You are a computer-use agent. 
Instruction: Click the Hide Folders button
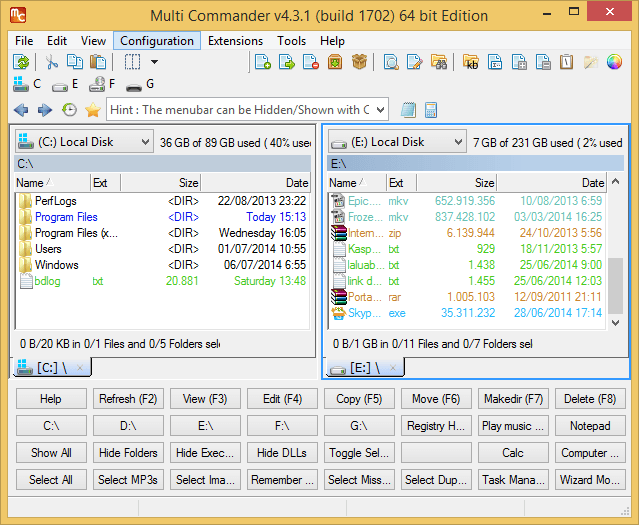pyautogui.click(x=128, y=452)
